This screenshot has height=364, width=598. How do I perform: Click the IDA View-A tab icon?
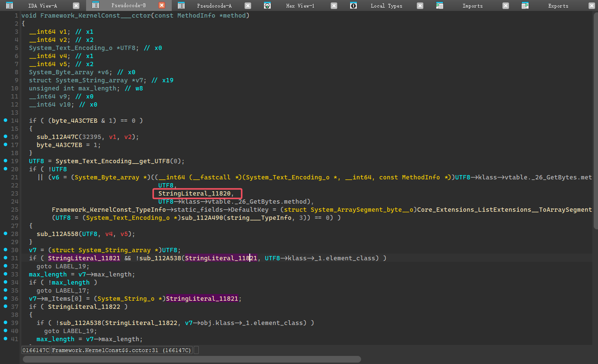(9, 6)
